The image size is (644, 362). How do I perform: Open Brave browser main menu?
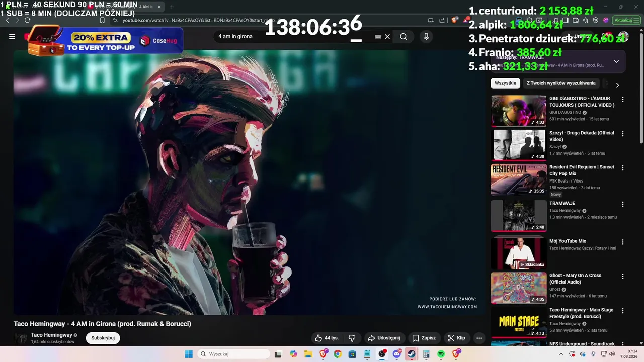(637, 20)
